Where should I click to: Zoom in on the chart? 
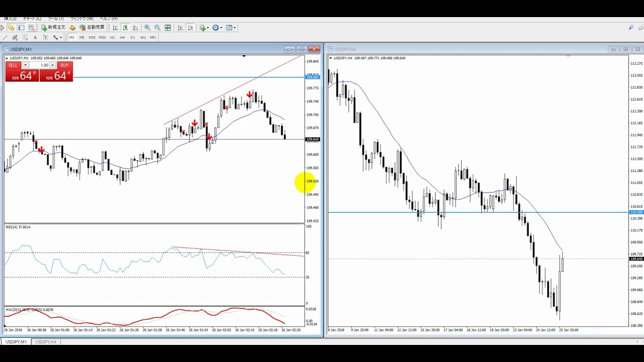[x=147, y=28]
